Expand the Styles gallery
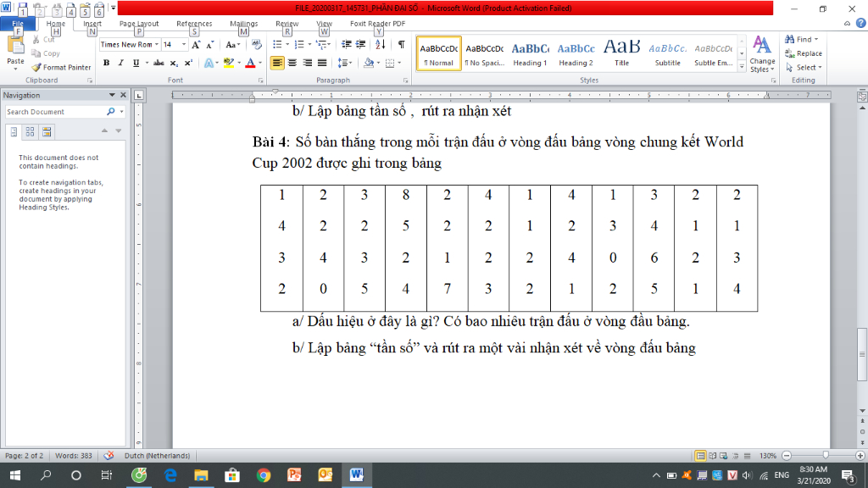 coord(742,66)
